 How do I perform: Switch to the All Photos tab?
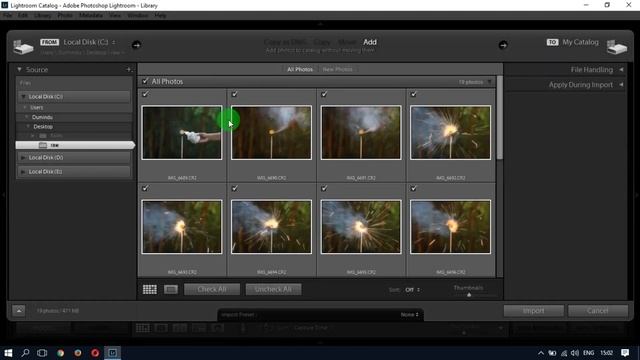[x=300, y=69]
